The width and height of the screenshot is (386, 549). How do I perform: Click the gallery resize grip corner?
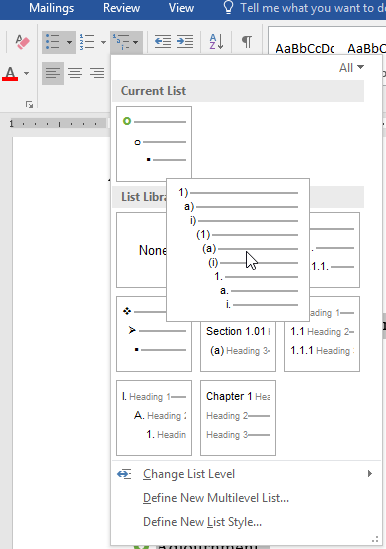click(x=375, y=539)
